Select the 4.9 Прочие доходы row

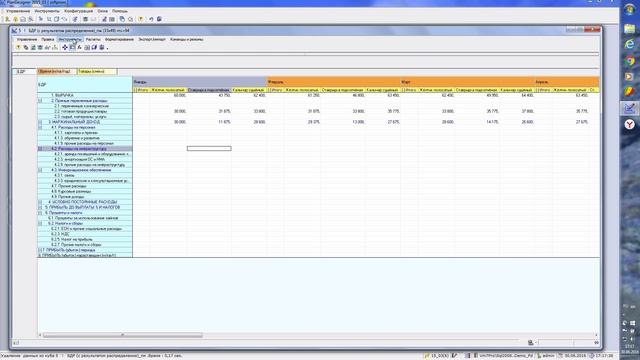click(x=85, y=197)
